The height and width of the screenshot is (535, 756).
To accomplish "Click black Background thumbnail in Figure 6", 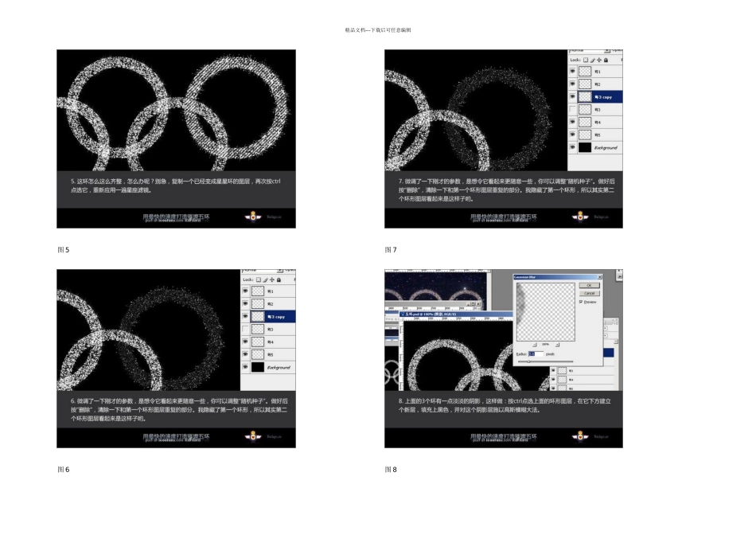I will tap(258, 367).
